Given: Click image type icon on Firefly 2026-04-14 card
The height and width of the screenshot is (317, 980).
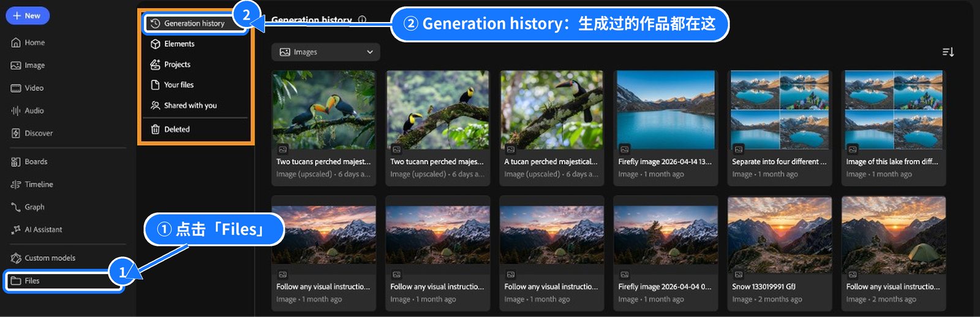Looking at the screenshot, I should tap(624, 149).
